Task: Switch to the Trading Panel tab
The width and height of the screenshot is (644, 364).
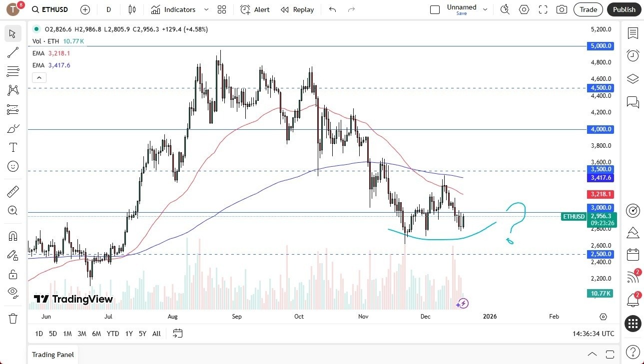Action: coord(52,355)
